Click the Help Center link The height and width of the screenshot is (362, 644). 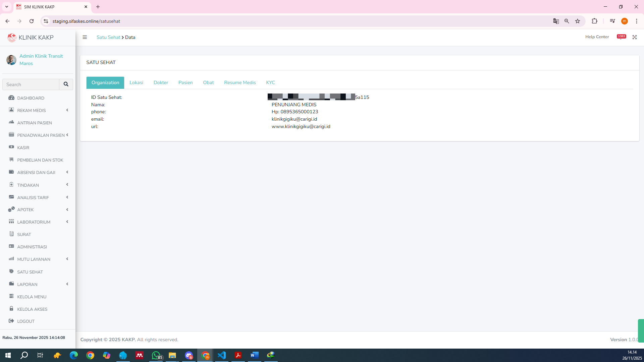coord(597,37)
